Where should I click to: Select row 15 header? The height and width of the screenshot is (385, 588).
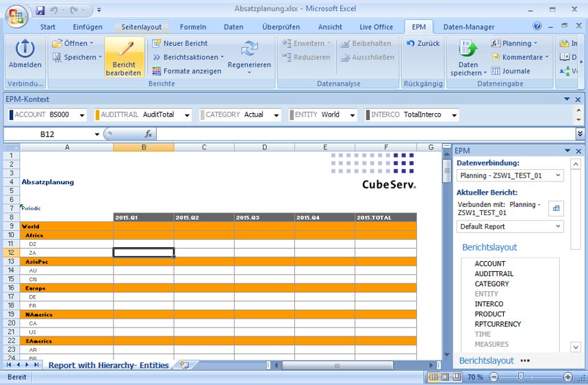tap(11, 279)
